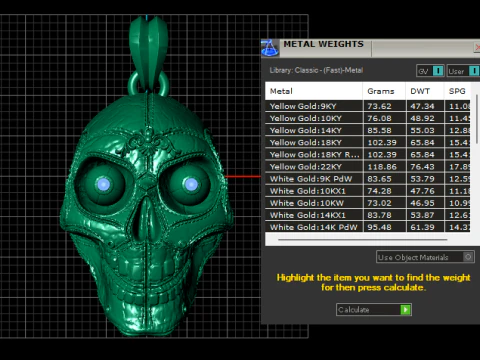The height and width of the screenshot is (360, 480).
Task: Select the Yellow Gold:22KY row
Action: pos(368,167)
